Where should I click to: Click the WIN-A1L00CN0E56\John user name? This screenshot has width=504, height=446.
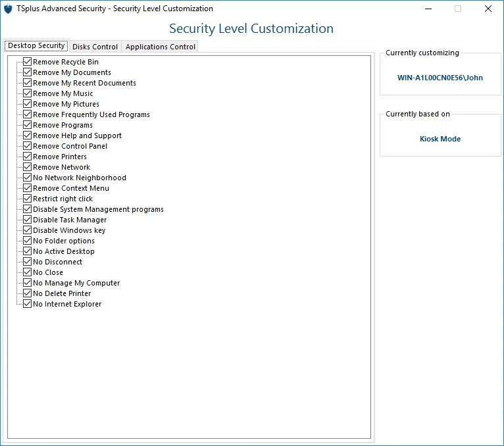[440, 78]
